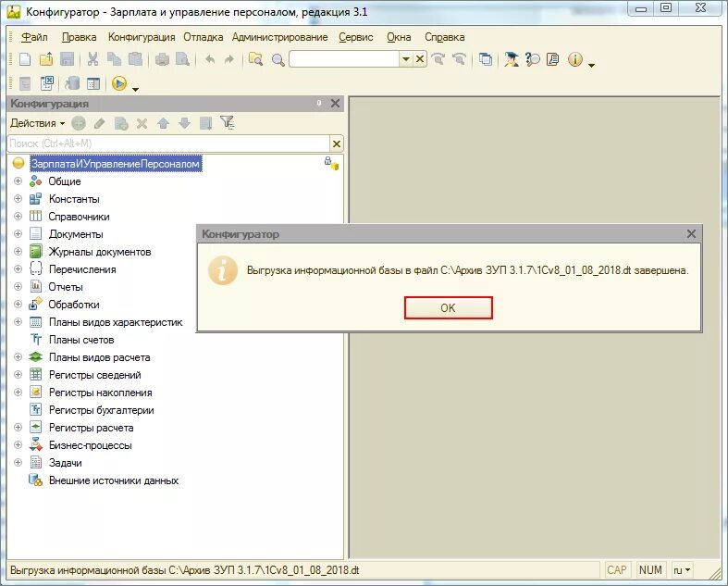Expand the Справочники tree node

[x=18, y=216]
